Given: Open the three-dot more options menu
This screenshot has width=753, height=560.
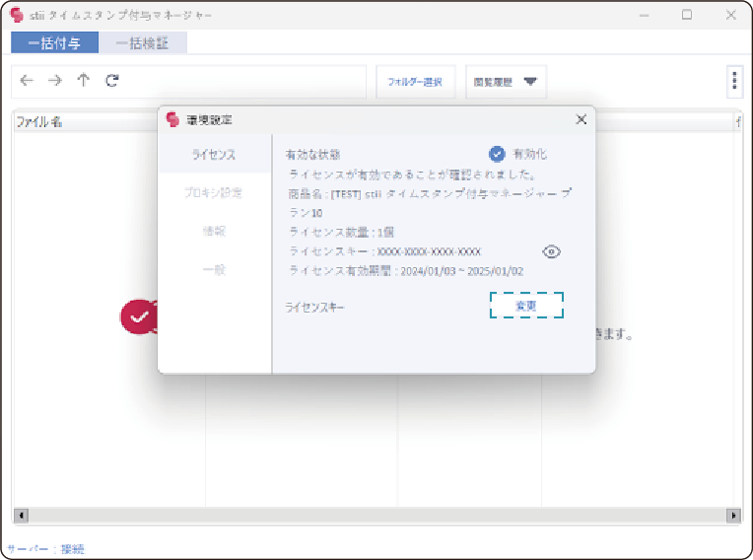Looking at the screenshot, I should pyautogui.click(x=734, y=82).
